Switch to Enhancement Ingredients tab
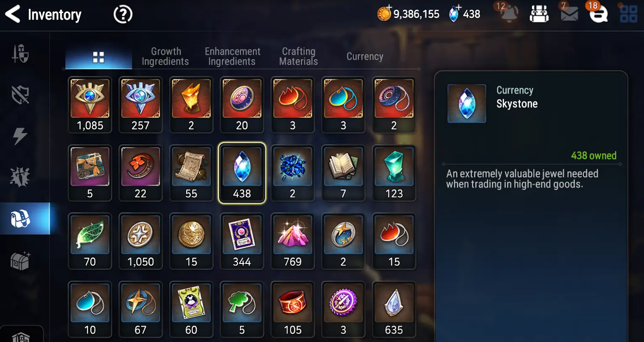The width and height of the screenshot is (644, 342). (x=232, y=57)
